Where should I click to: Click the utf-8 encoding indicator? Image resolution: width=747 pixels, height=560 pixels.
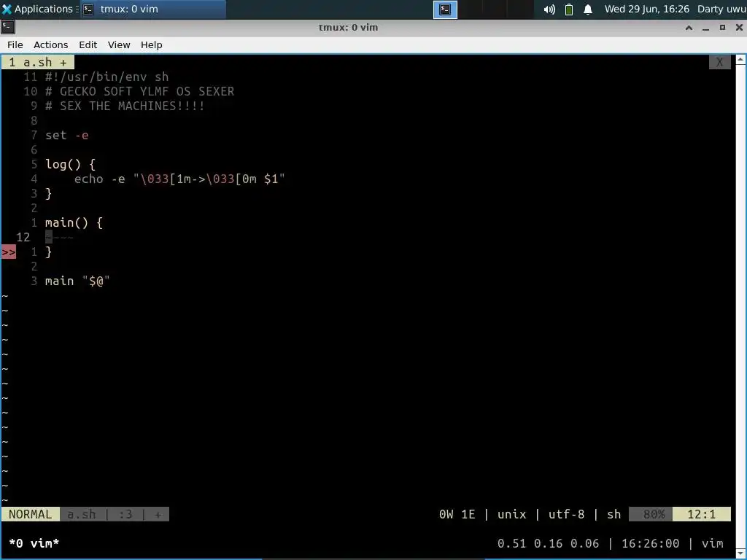point(566,514)
